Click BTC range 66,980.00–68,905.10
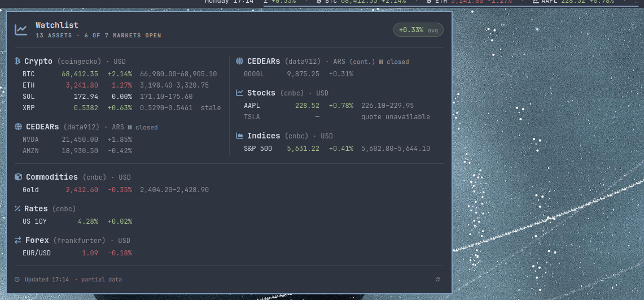This screenshot has height=300, width=644. [x=178, y=74]
